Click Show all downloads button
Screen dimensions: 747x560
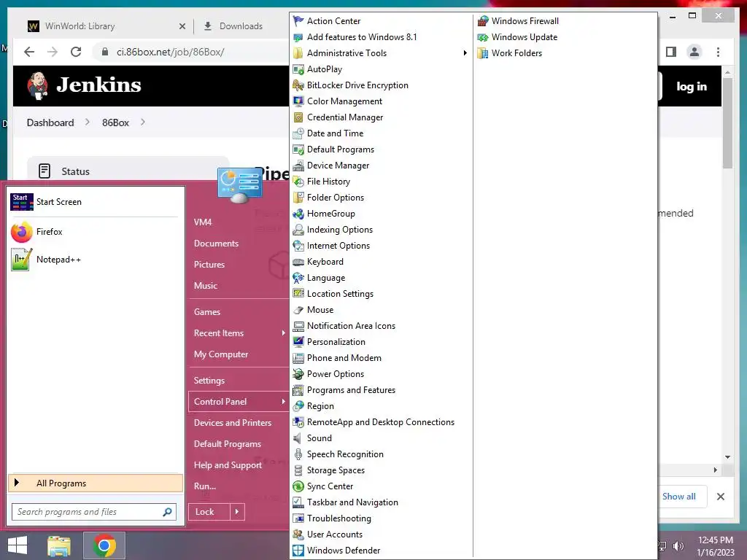pyautogui.click(x=679, y=497)
